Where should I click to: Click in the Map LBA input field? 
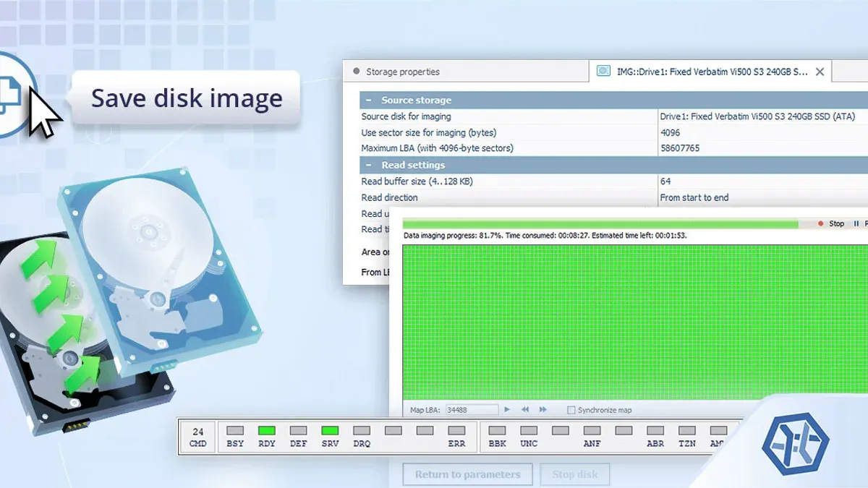(471, 410)
